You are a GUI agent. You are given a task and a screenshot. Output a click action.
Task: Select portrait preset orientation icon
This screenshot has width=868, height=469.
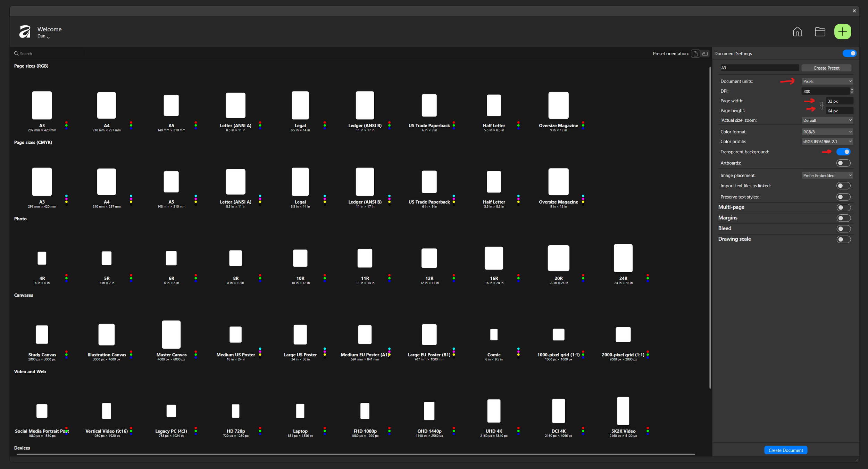tap(695, 53)
